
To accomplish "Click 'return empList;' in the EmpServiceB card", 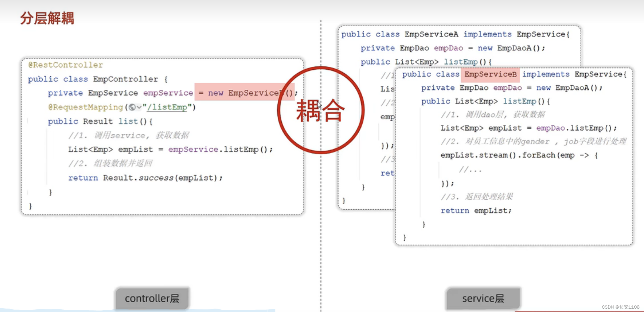I will (476, 211).
